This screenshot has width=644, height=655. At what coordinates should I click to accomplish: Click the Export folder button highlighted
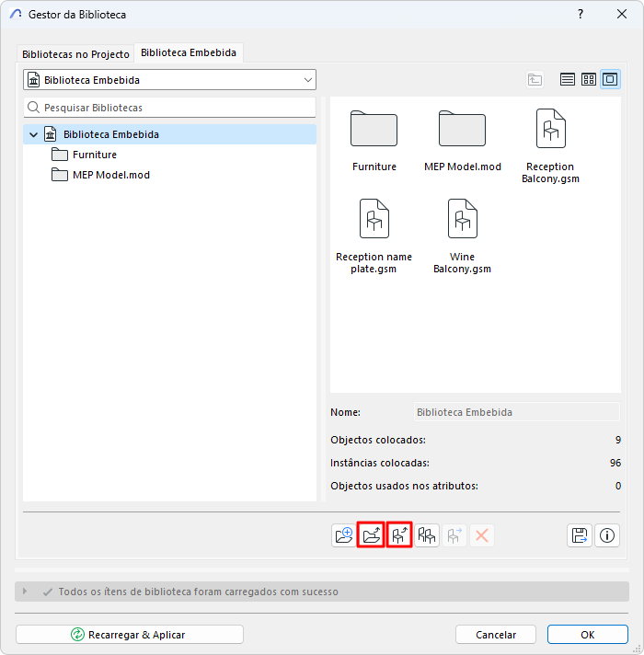[371, 535]
